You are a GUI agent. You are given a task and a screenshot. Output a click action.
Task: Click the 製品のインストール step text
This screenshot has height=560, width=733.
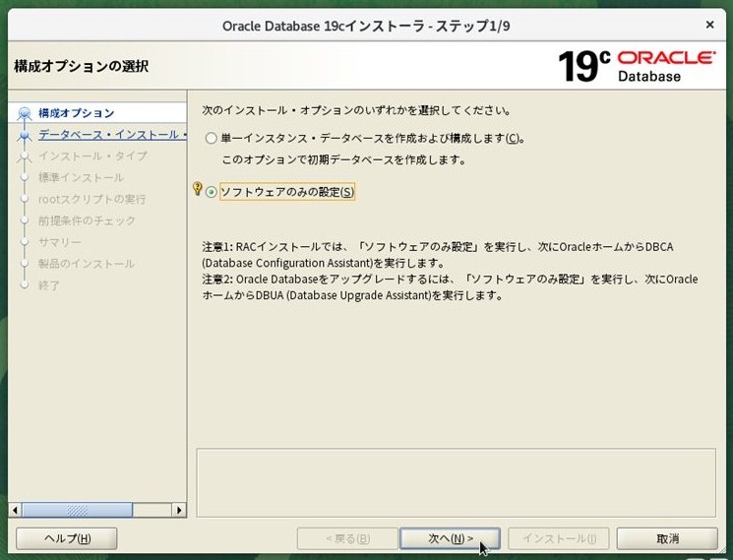coord(87,264)
